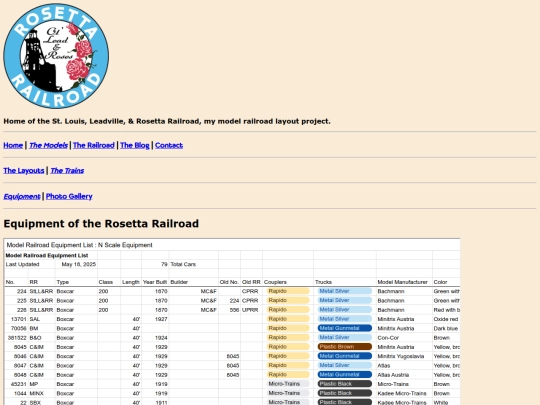Click the 1924 year built cell
The image size is (540, 405).
(155, 338)
